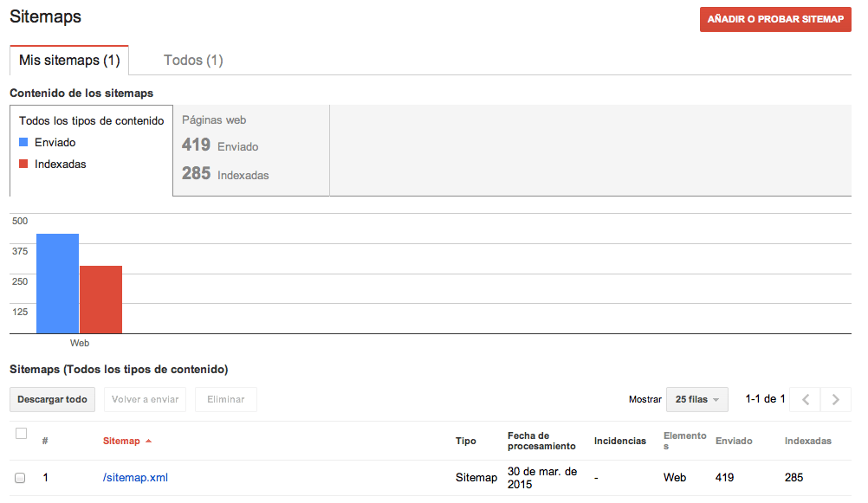868x503 pixels.
Task: Open the /sitemap.xml link
Action: pos(135,477)
